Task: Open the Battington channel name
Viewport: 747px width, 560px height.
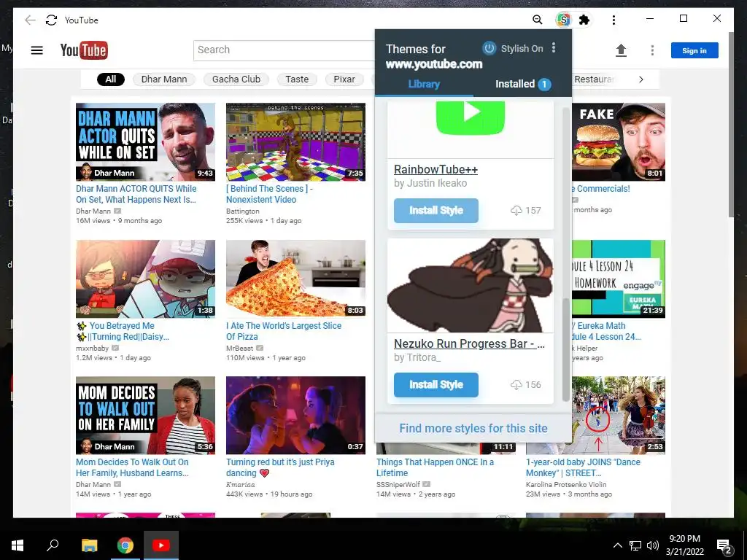Action: coord(242,211)
